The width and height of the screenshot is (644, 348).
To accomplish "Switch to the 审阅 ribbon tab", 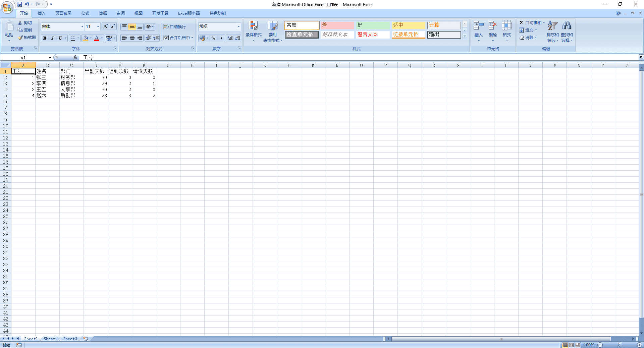I will pos(121,13).
